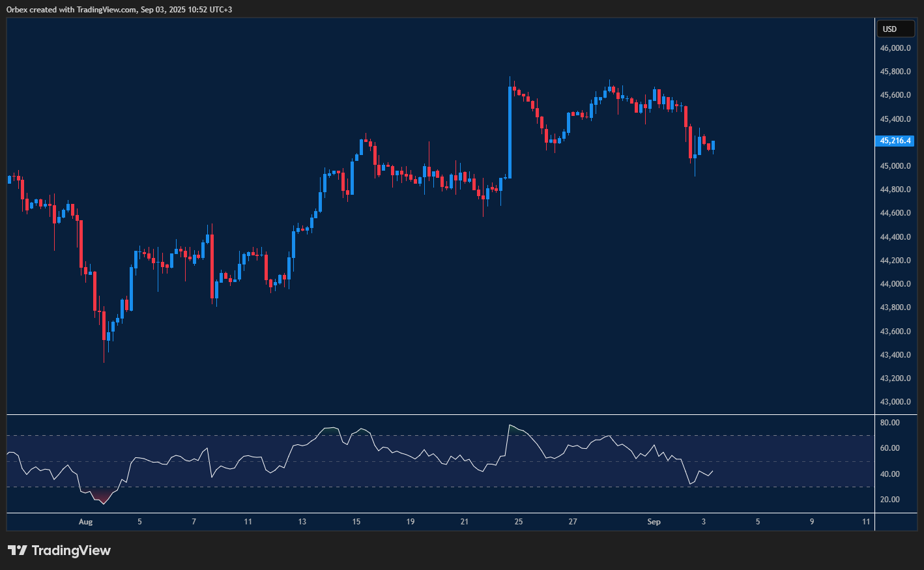924x570 pixels.
Task: Select the Sep 3 date on the time axis
Action: point(704,522)
